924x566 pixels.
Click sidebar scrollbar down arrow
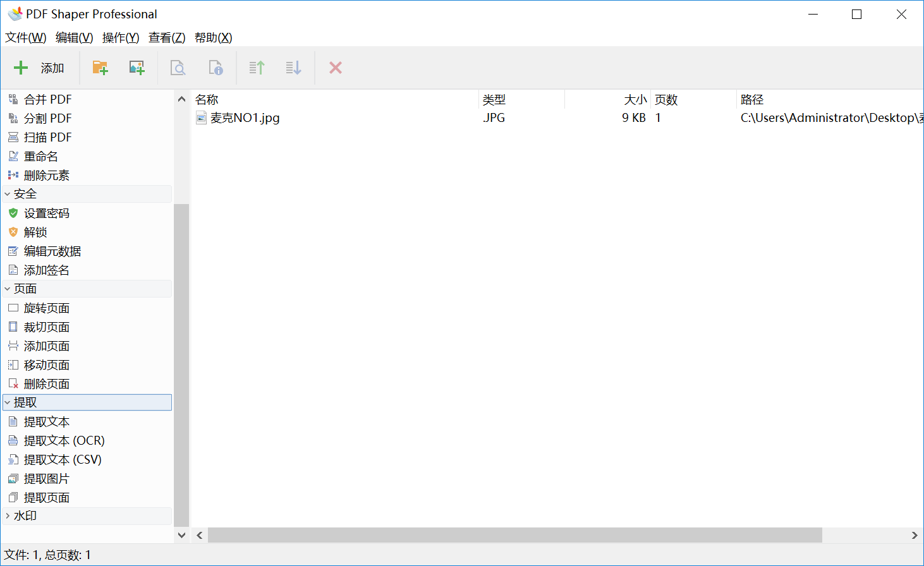181,535
